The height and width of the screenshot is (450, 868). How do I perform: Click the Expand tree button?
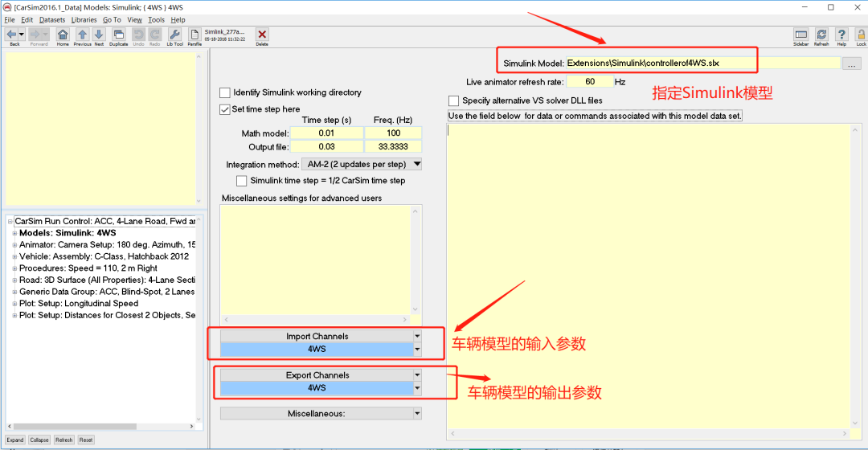tap(15, 440)
